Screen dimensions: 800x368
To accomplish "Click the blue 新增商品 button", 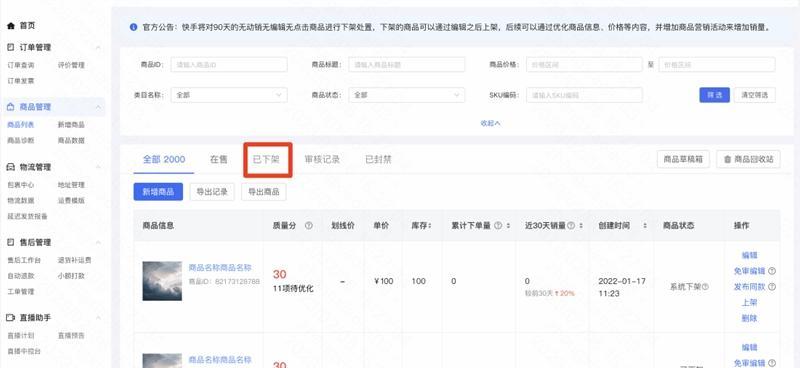I will coord(158,191).
